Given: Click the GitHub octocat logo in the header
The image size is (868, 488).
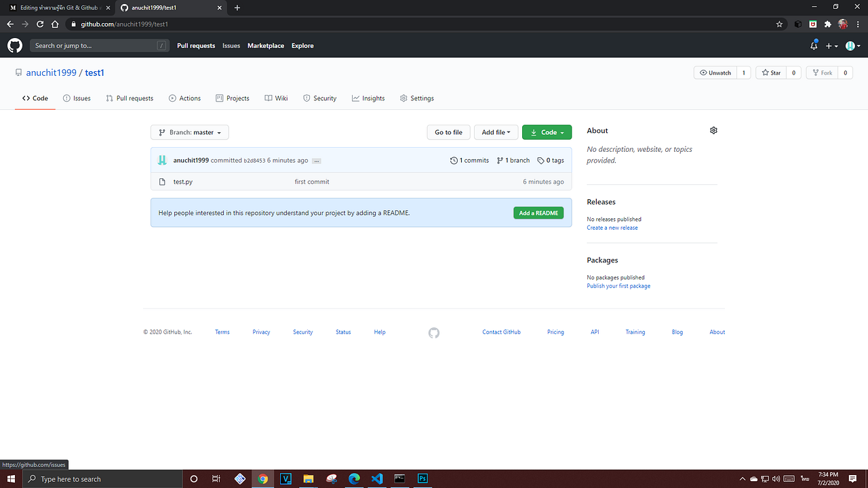Looking at the screenshot, I should (x=14, y=45).
